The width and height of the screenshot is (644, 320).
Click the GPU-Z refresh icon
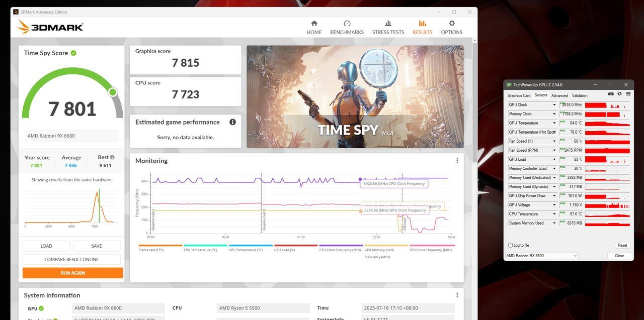619,94
